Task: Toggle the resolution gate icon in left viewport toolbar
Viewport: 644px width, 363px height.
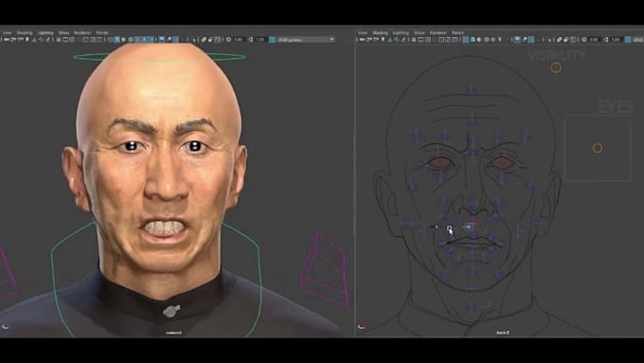Action: click(72, 40)
